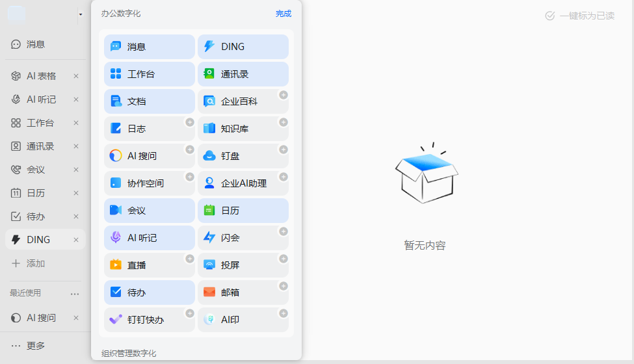The width and height of the screenshot is (634, 364).
Task: Remove DING from sidebar
Action: (76, 240)
